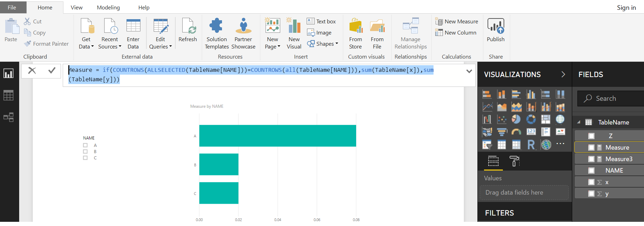644x226 pixels.
Task: Select the Pie chart visual
Action: pos(516,119)
